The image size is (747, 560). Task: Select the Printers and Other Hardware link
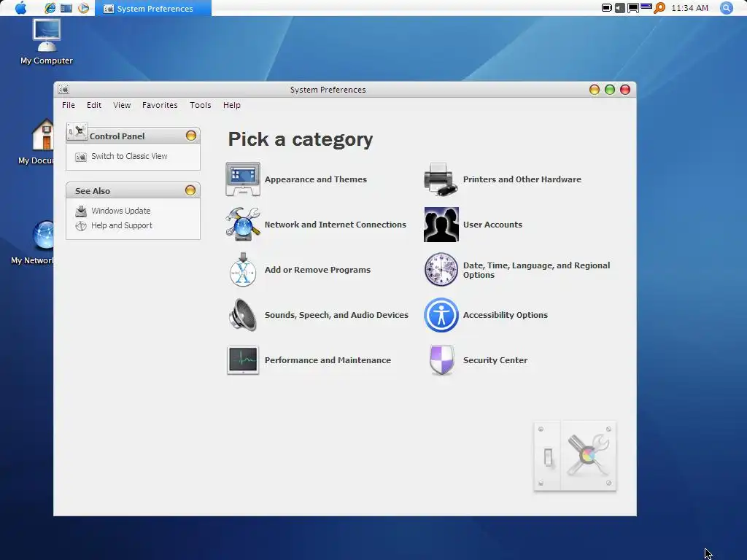point(522,179)
